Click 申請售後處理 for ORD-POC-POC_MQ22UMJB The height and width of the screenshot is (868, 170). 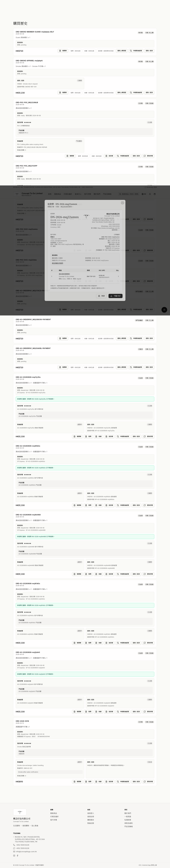(123, 156)
